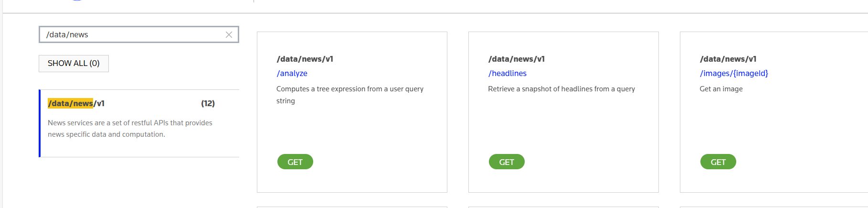868x208 pixels.
Task: Clear the search field with the X icon
Action: pyautogui.click(x=229, y=34)
